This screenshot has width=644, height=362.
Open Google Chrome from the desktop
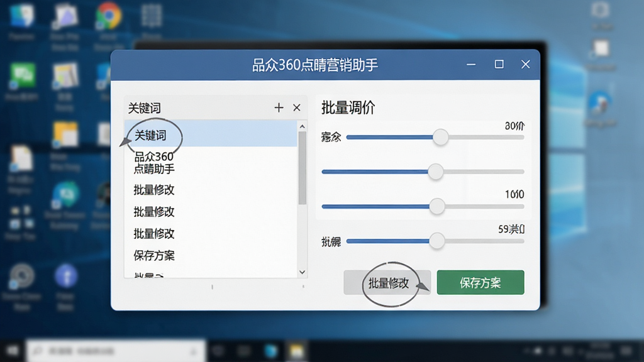(x=108, y=16)
